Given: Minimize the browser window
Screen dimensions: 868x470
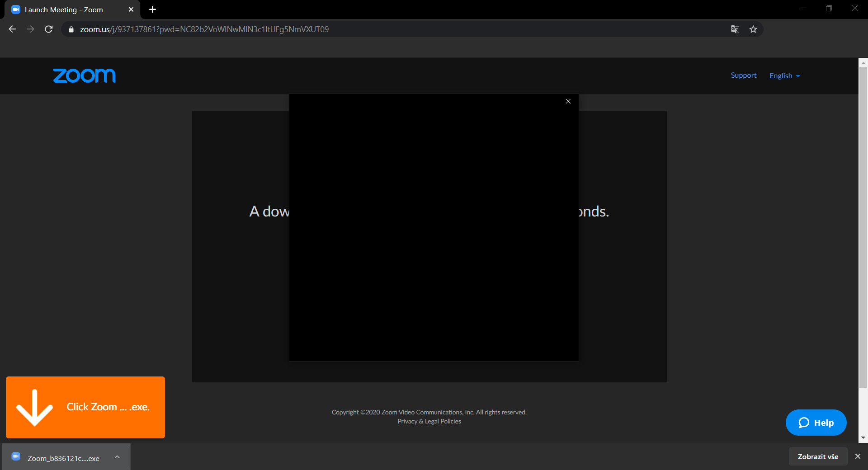Looking at the screenshot, I should click(x=803, y=9).
